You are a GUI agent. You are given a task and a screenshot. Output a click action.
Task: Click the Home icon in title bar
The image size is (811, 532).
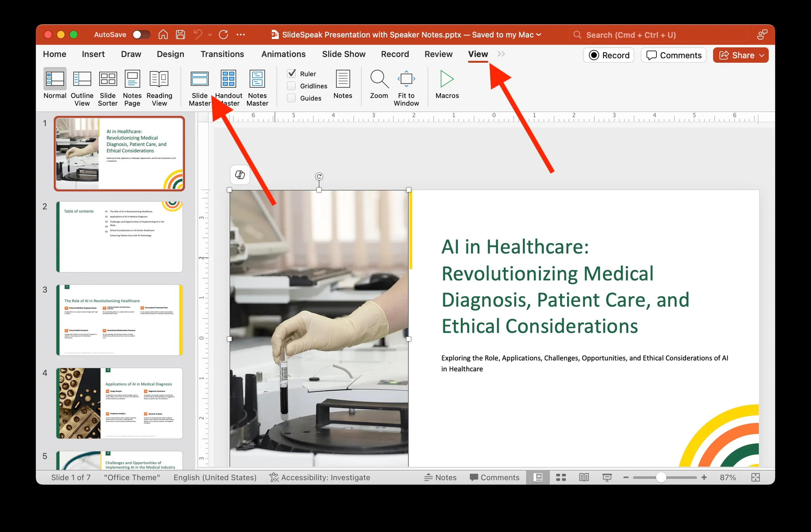[x=163, y=35]
